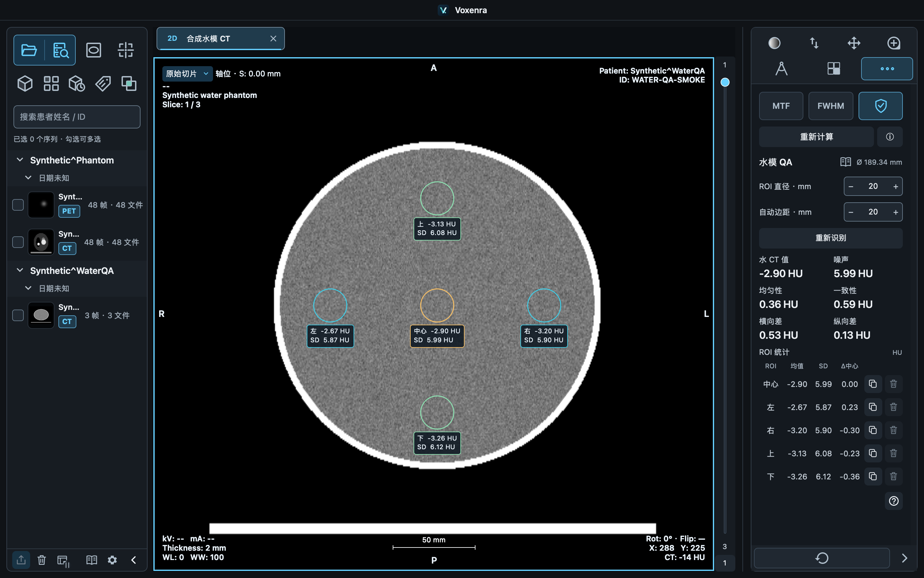Open the settings gear in sidebar footer
924x578 pixels.
click(112, 560)
